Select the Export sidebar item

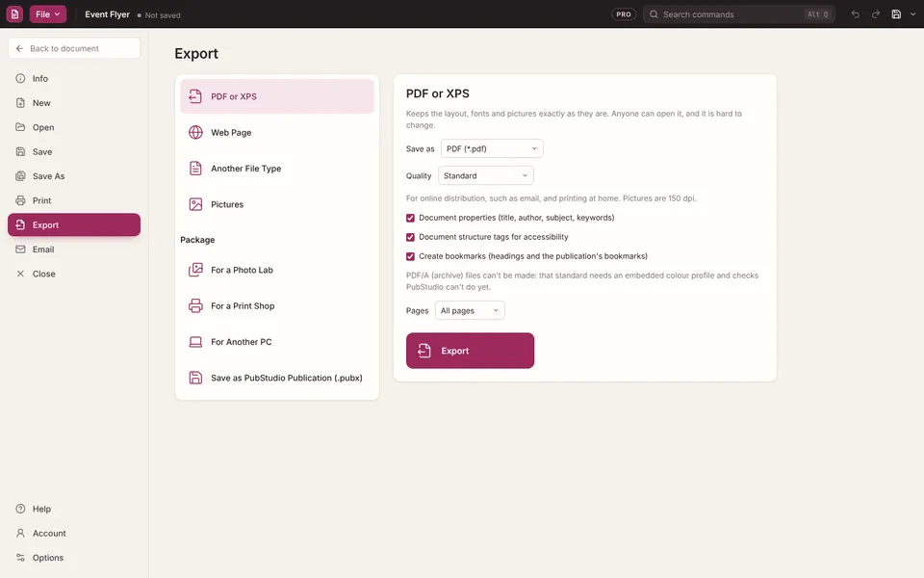click(74, 224)
